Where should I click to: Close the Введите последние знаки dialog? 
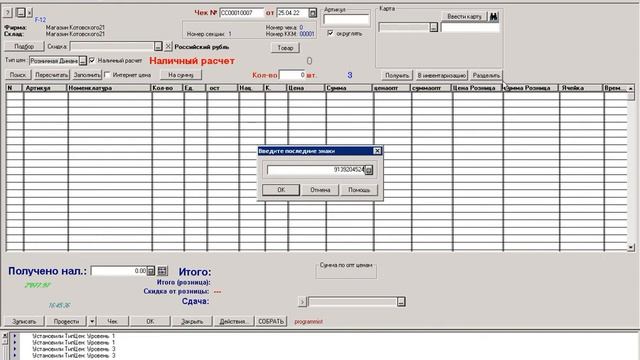378,151
